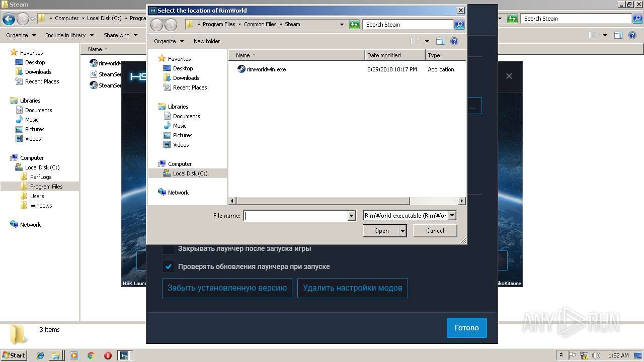The width and height of the screenshot is (644, 362).
Task: Toggle close launcher after game start checkbox
Action: (x=169, y=248)
